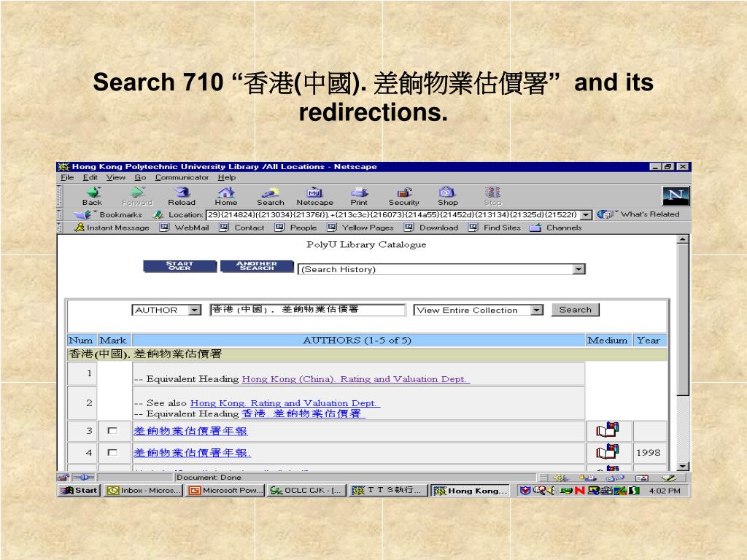Open the People shortcut
The image size is (747, 560).
[296, 227]
